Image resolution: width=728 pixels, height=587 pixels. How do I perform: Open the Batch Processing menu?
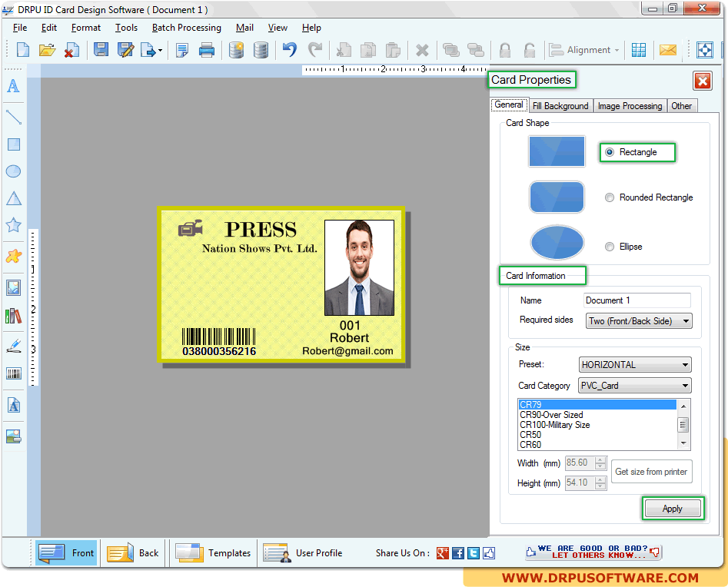186,28
